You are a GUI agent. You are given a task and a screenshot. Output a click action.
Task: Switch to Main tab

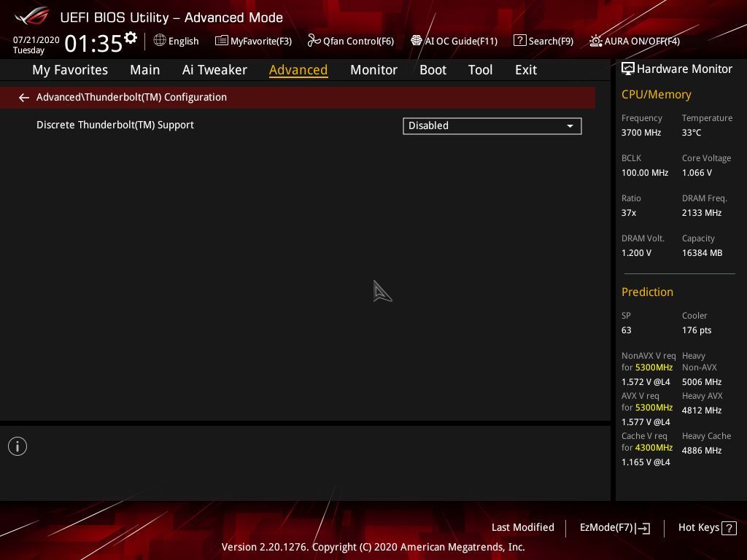tap(145, 70)
